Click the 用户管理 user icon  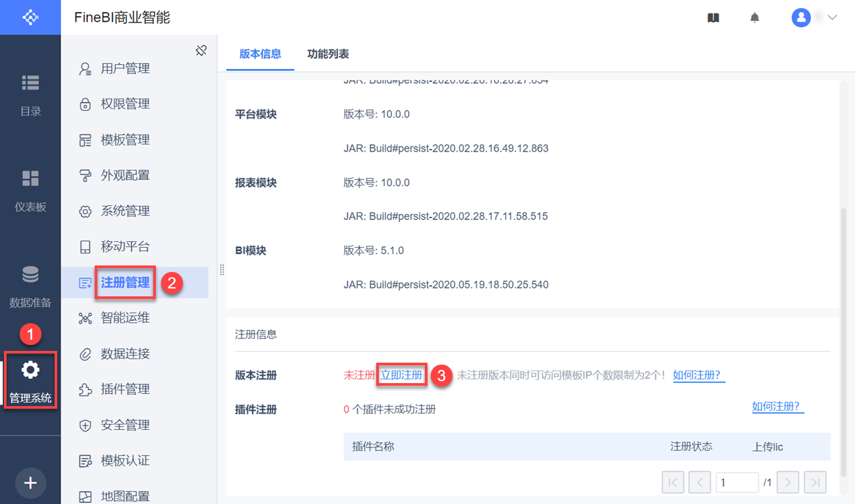85,69
